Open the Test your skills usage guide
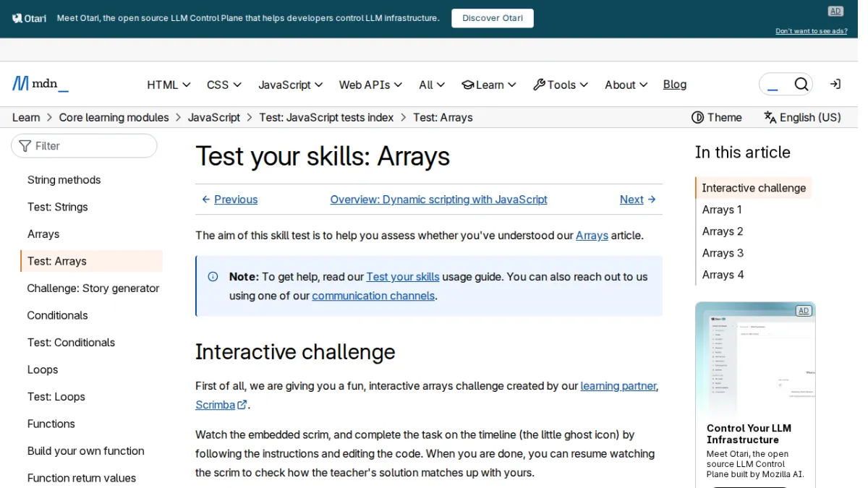This screenshot has width=868, height=488. [403, 277]
